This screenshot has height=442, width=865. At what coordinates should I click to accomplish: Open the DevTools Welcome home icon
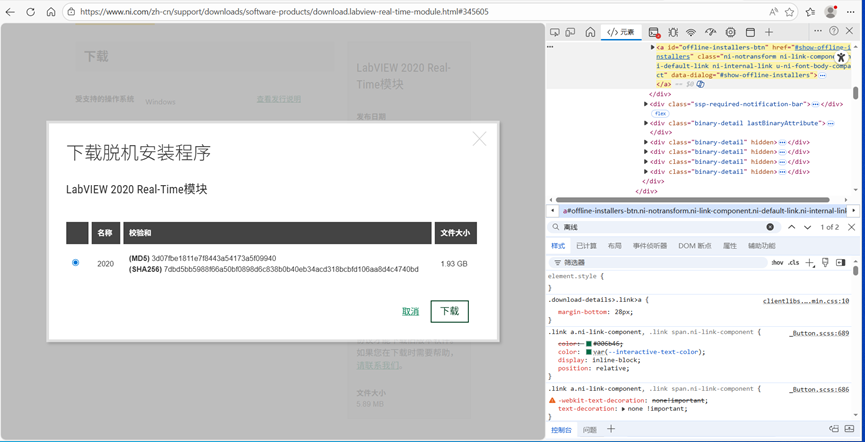click(x=590, y=32)
